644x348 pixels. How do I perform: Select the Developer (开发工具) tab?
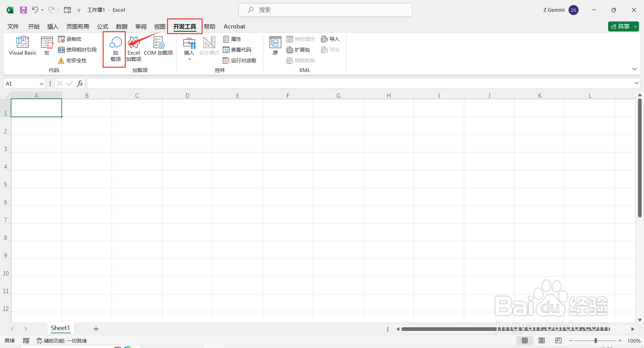pos(185,26)
